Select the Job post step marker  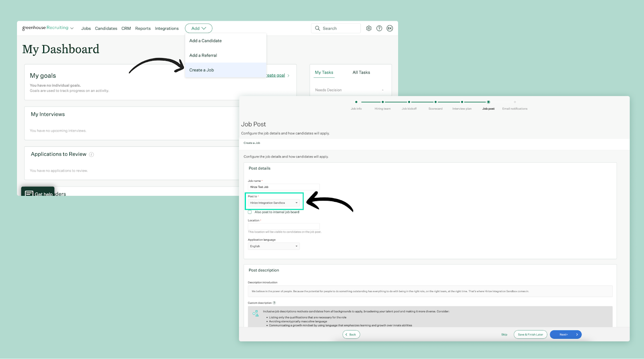[488, 102]
